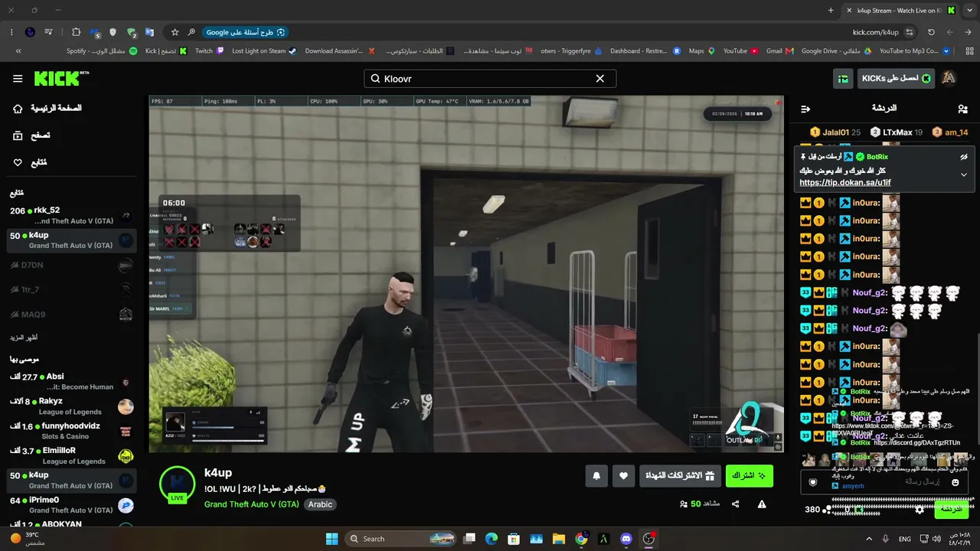Open the user profile avatar menu
Viewport: 980px width, 551px height.
pyautogui.click(x=949, y=79)
